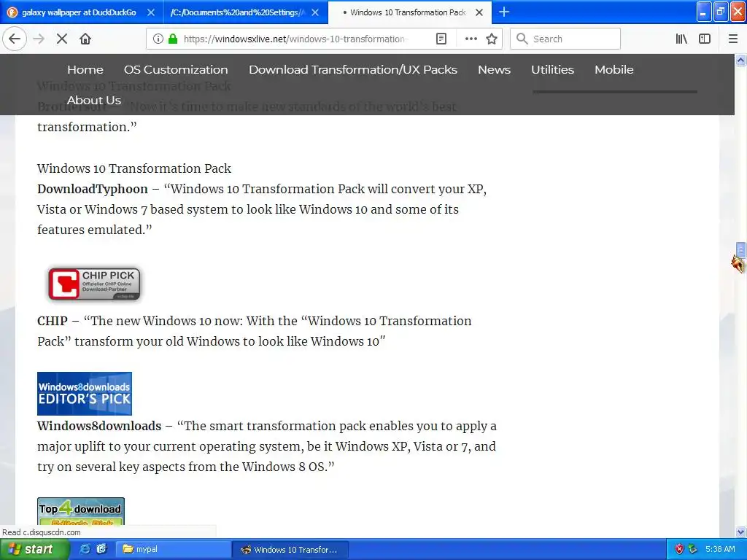Click the second quick launch browser icon
This screenshot has height=560, width=747.
pyautogui.click(x=101, y=549)
